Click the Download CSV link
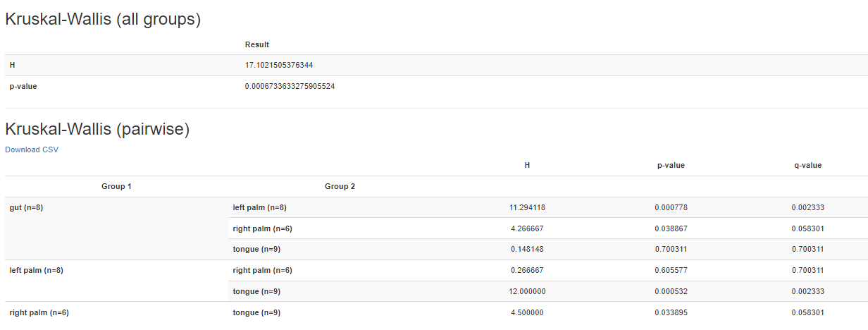 point(32,149)
